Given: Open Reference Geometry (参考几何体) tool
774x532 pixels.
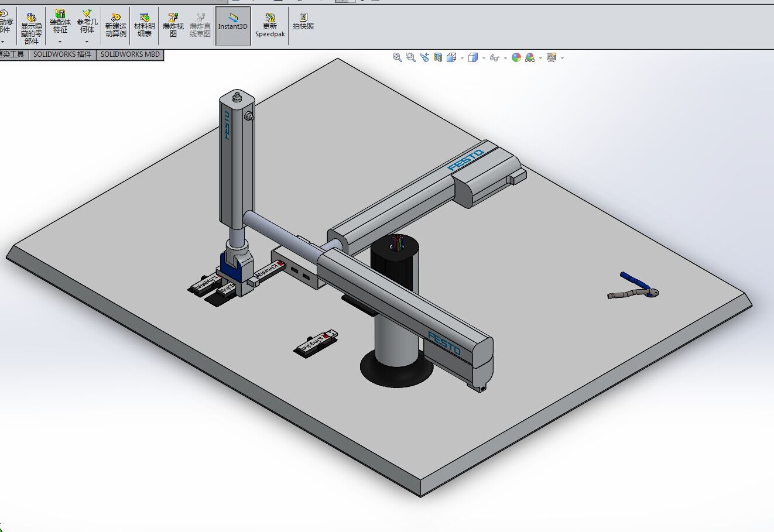Looking at the screenshot, I should (87, 22).
